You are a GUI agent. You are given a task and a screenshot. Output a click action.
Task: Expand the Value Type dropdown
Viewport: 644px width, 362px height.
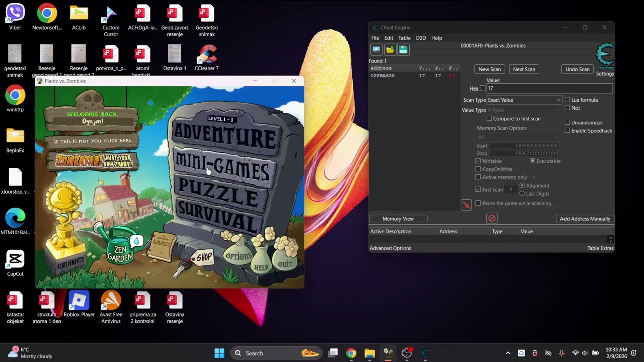click(x=524, y=110)
